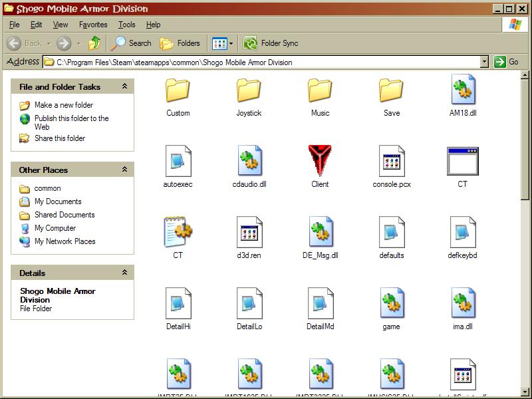This screenshot has height=399, width=532.
Task: Collapse the Details panel
Action: pos(124,272)
